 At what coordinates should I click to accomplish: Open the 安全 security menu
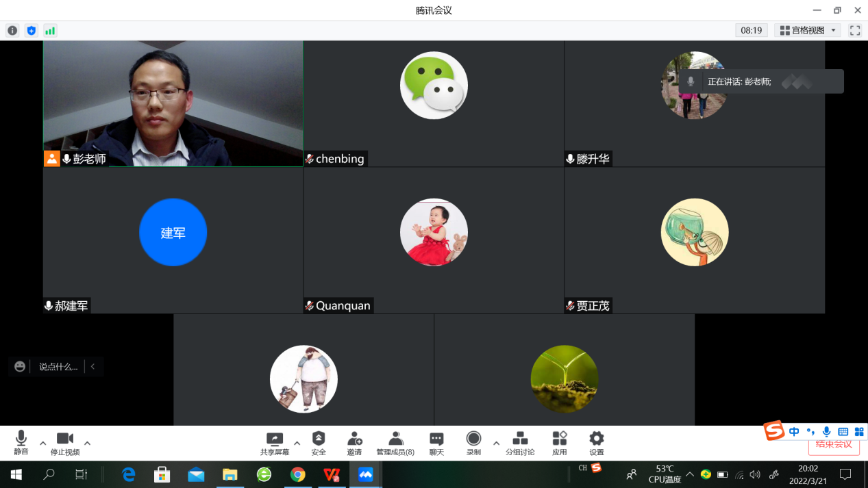(x=319, y=444)
